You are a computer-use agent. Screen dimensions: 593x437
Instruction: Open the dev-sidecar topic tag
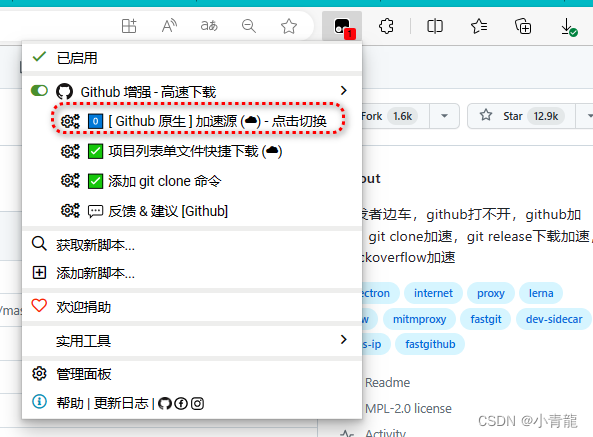[554, 319]
